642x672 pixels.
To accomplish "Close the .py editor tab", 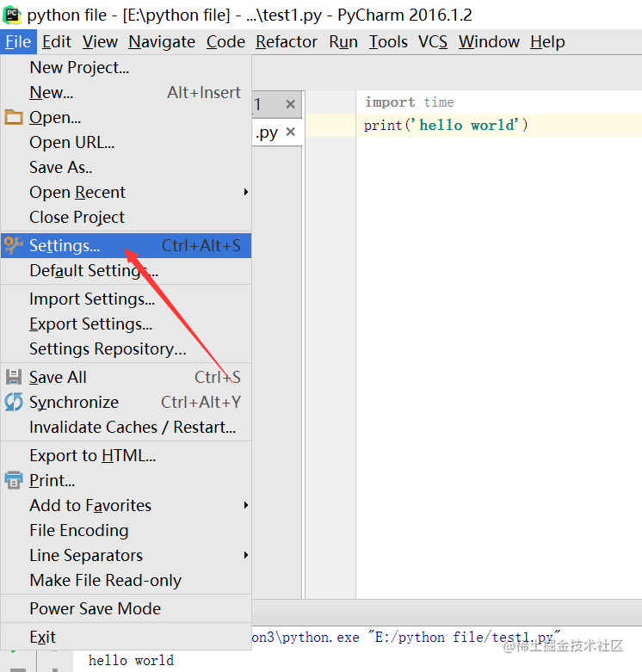I will tap(291, 132).
